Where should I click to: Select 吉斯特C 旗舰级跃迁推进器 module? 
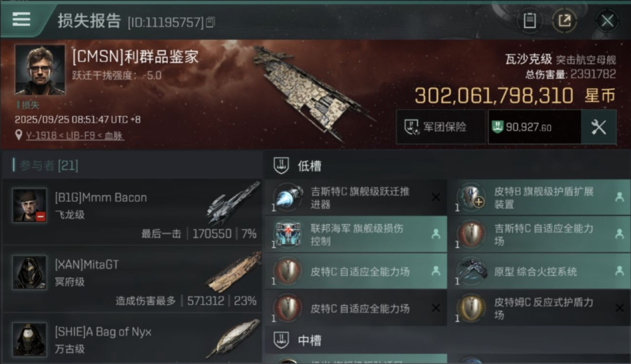[355, 198]
